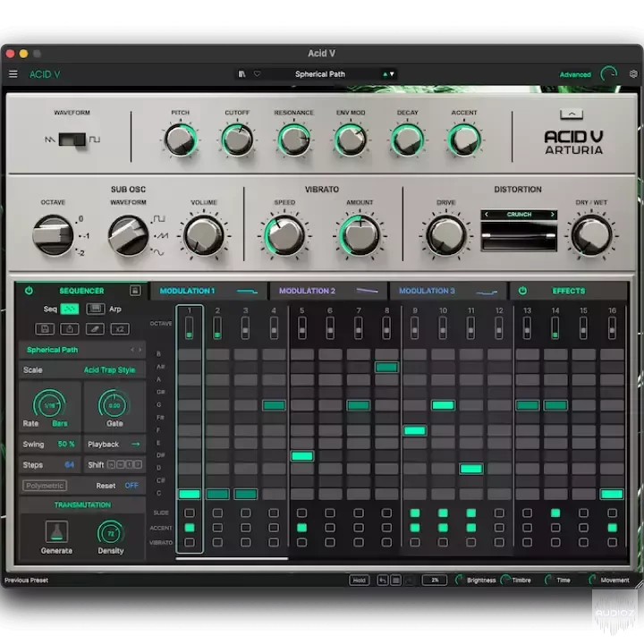
Task: Disable Accent on step 1
Action: 190,528
